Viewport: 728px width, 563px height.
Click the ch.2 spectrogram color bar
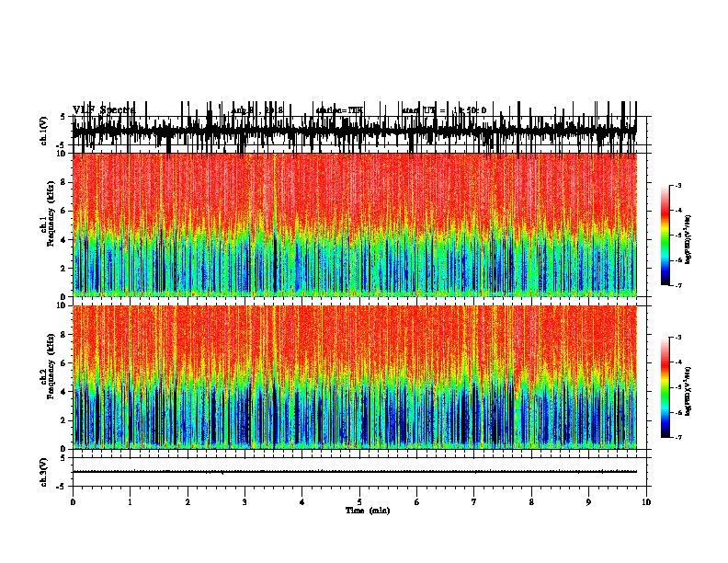coord(665,387)
